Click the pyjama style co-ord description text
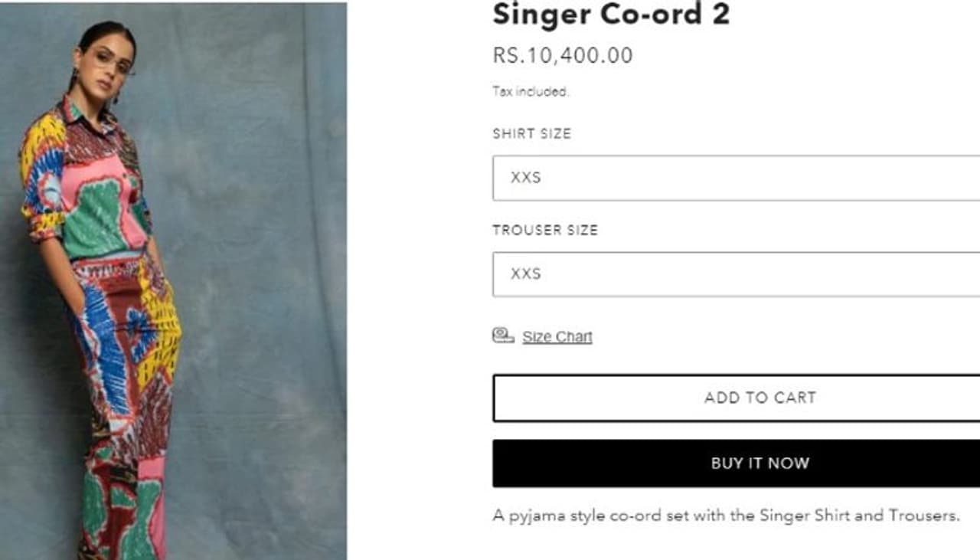Viewport: 980px width, 560px height. [x=726, y=516]
